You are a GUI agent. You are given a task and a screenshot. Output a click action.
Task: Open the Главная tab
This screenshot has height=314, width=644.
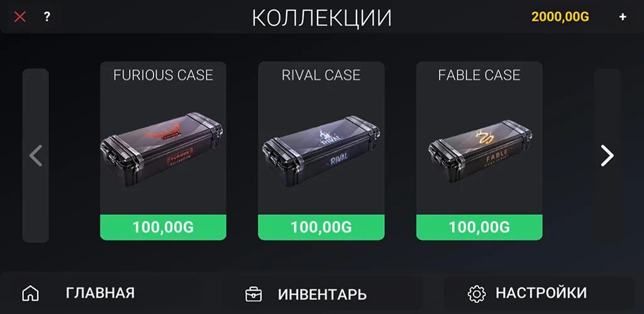[x=100, y=293]
